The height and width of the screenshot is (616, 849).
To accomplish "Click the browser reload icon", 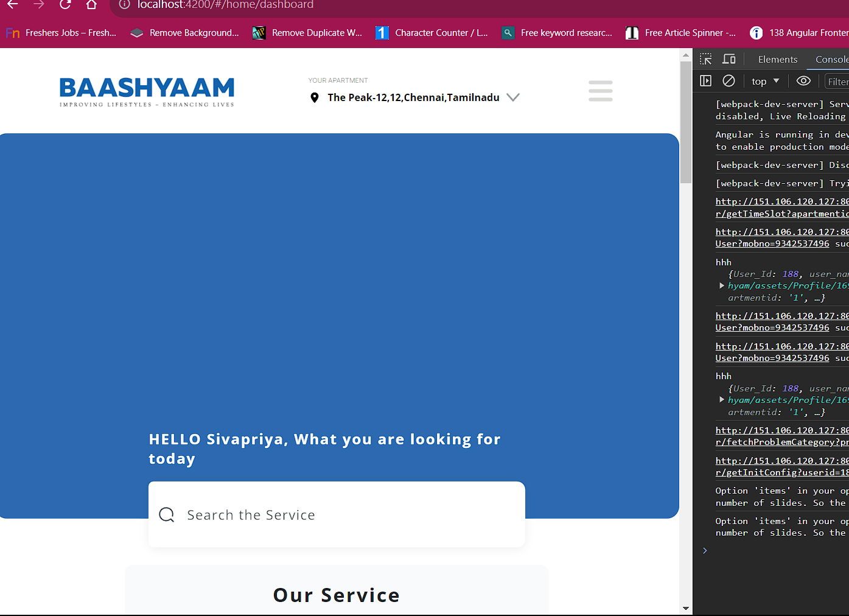I will (x=65, y=5).
